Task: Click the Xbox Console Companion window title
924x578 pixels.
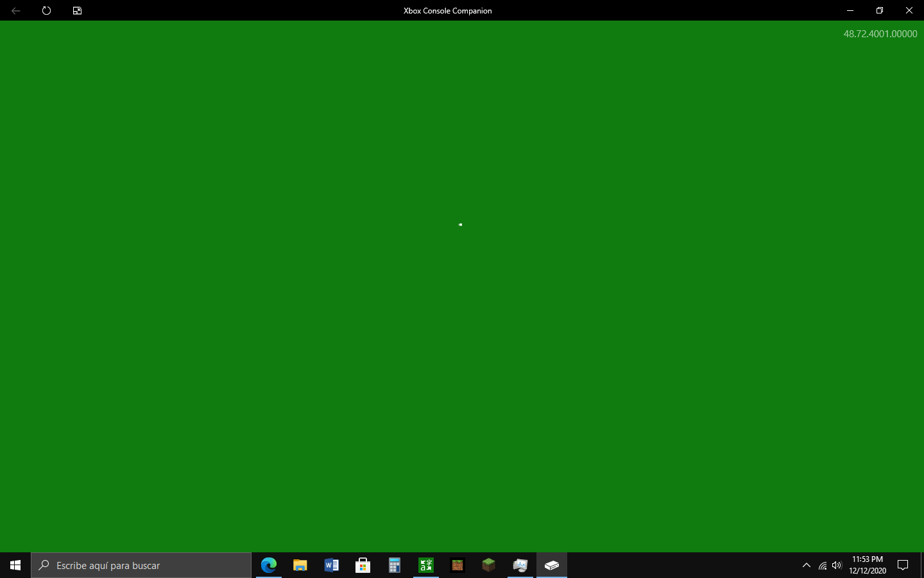Action: tap(448, 11)
